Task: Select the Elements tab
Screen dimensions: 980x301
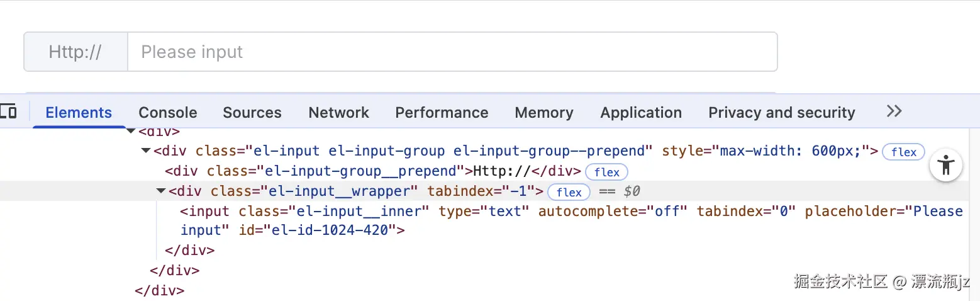Action: coord(79,113)
